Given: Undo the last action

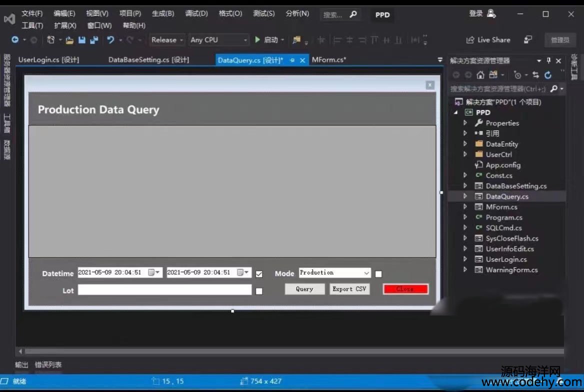Looking at the screenshot, I should (x=110, y=40).
